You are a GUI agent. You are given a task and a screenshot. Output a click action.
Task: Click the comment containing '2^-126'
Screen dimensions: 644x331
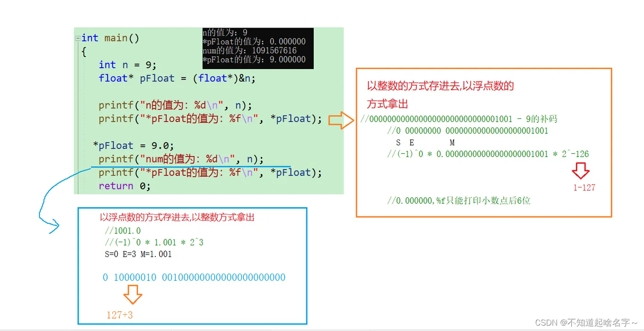pos(488,154)
